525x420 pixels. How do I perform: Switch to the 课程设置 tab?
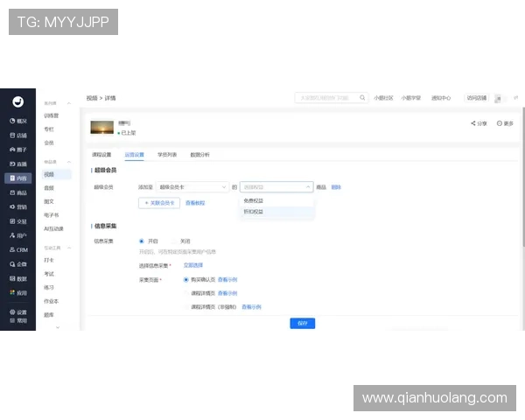[101, 154]
